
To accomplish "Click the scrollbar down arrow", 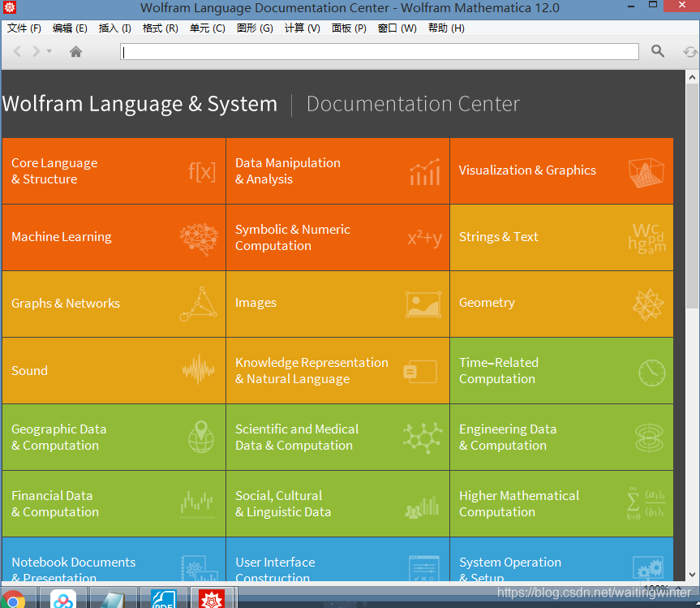I will [x=692, y=575].
